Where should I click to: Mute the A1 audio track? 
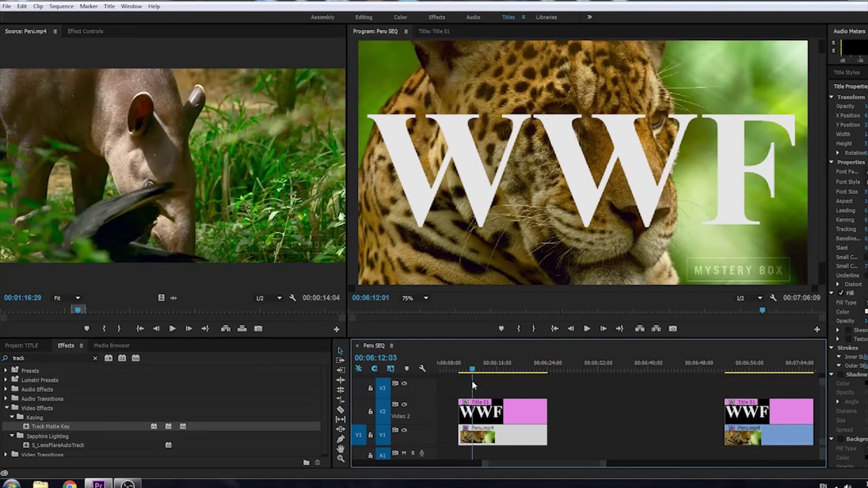pyautogui.click(x=404, y=453)
